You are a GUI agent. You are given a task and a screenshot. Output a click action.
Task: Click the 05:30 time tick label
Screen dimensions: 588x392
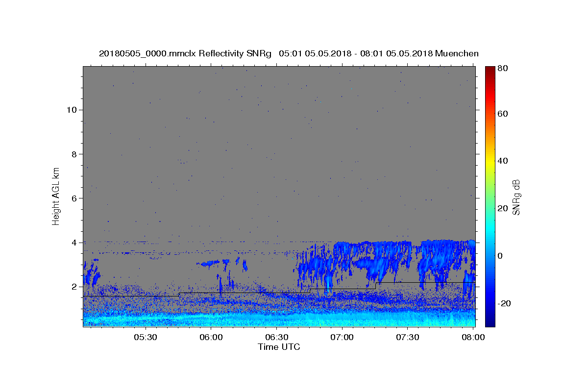(146, 337)
